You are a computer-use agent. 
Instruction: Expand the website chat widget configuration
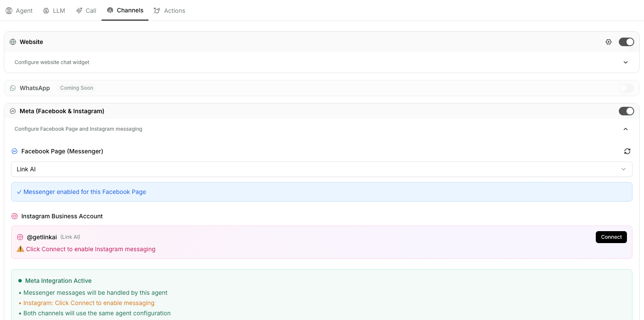point(625,62)
